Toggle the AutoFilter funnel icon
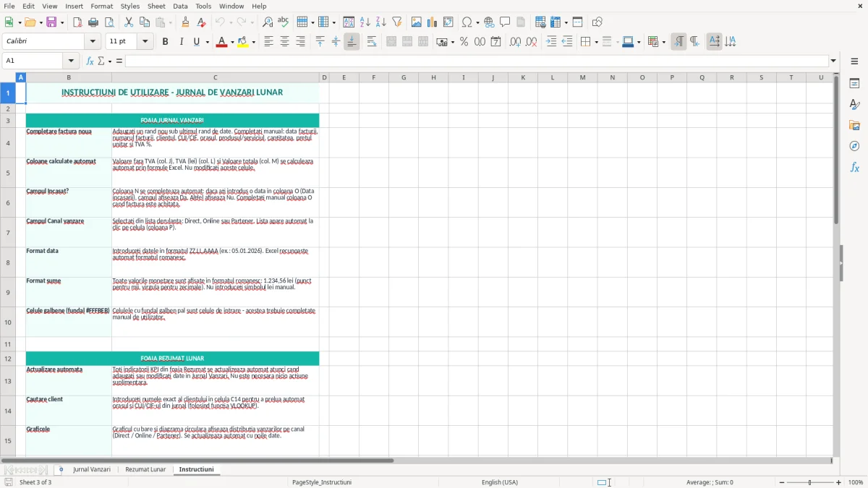The image size is (868, 488). [x=396, y=22]
